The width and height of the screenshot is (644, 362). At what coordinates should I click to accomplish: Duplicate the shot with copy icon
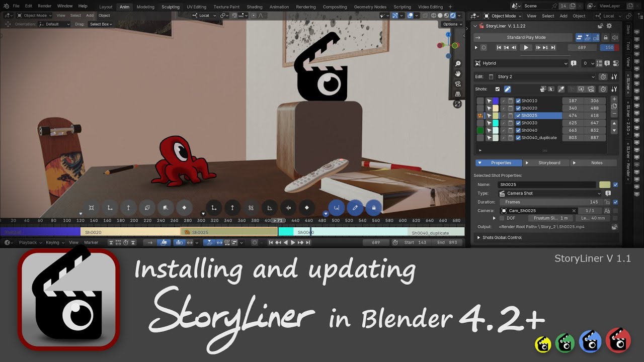(x=614, y=106)
